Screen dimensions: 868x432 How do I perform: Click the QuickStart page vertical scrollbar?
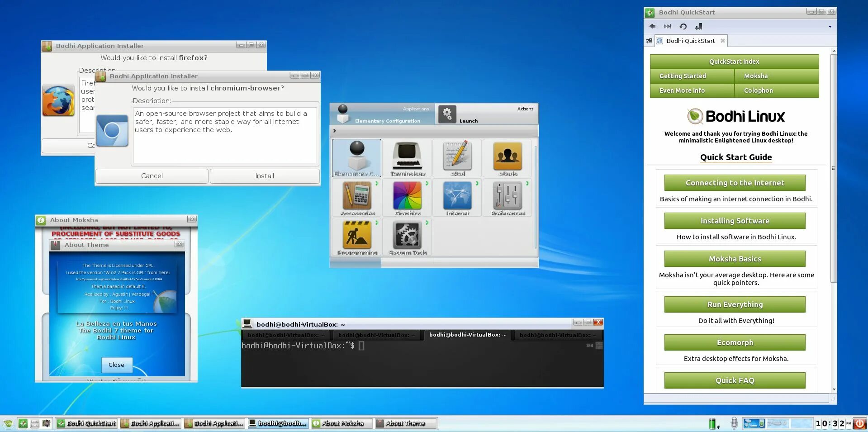pos(834,168)
